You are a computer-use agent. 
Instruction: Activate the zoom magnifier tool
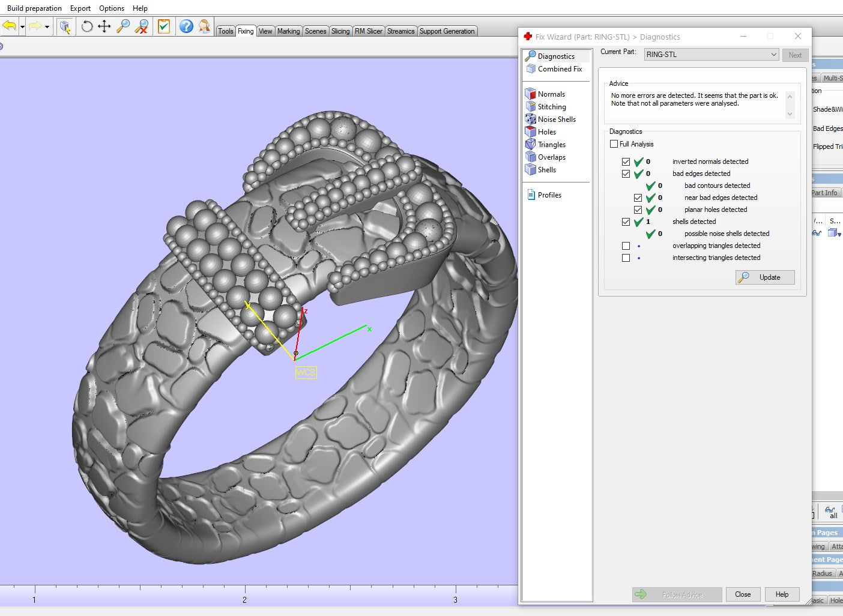[123, 26]
